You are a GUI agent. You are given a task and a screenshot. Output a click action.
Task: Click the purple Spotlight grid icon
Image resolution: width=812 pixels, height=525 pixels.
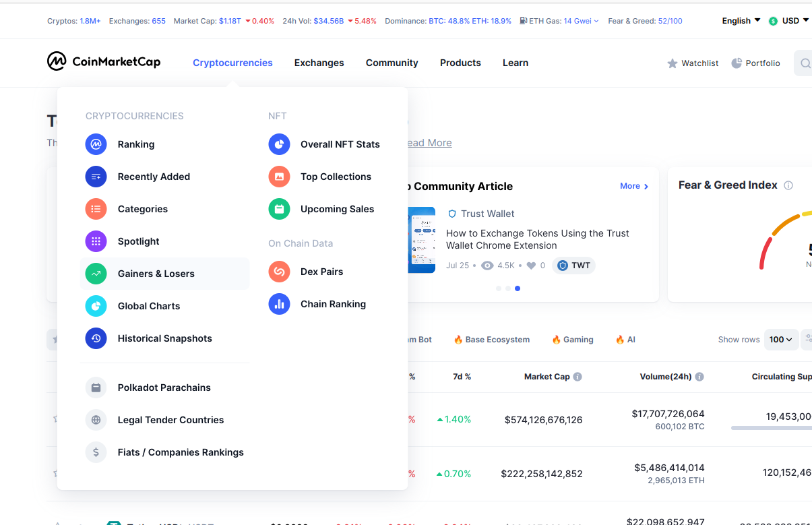tap(96, 241)
